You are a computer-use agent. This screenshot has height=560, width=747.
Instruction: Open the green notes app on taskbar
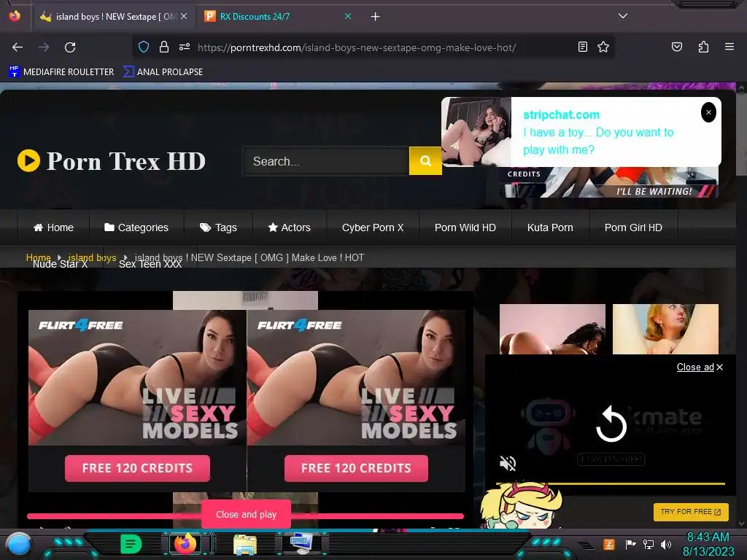131,544
